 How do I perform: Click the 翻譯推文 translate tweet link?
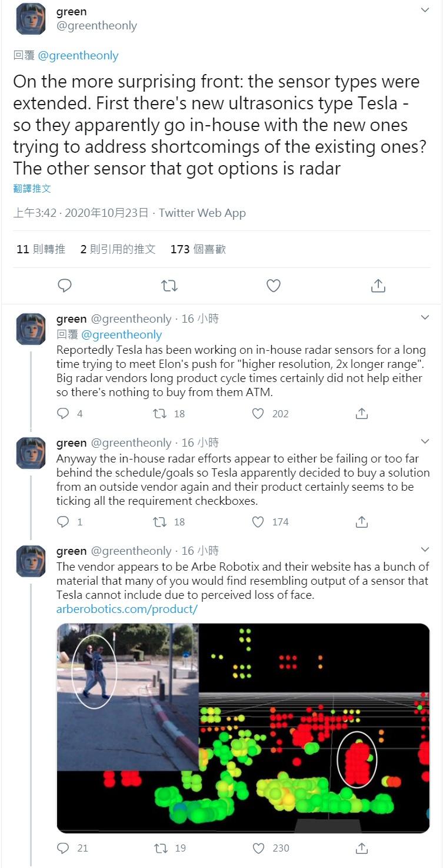(x=32, y=189)
